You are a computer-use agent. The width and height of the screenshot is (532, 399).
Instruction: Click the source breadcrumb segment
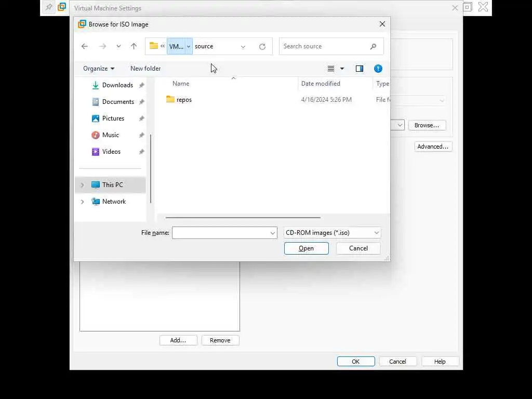pyautogui.click(x=204, y=46)
